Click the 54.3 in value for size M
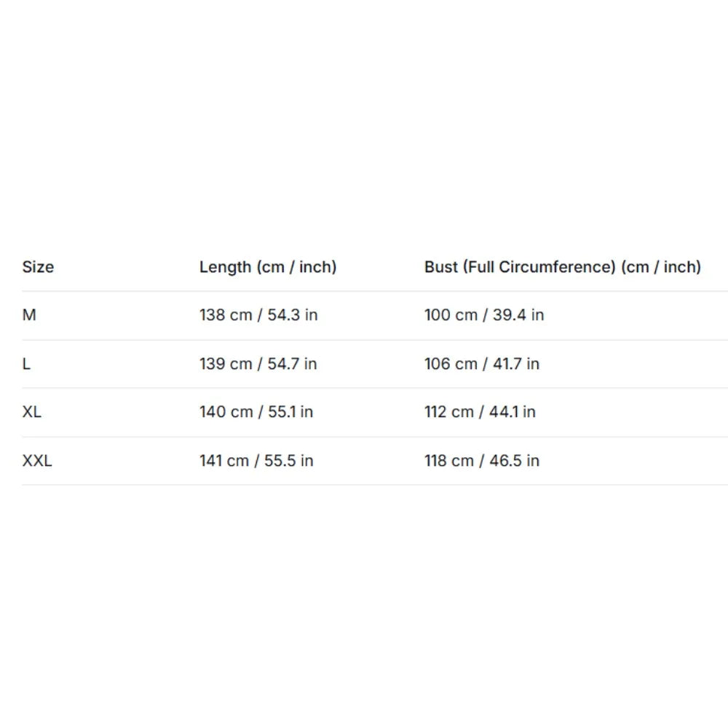This screenshot has width=728, height=728. tap(293, 314)
